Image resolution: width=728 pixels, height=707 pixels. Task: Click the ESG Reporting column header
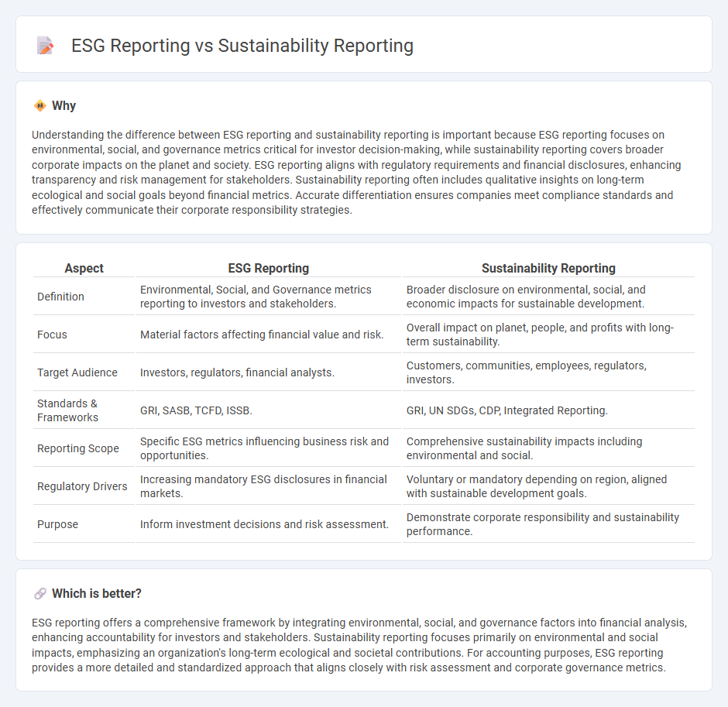click(x=269, y=268)
